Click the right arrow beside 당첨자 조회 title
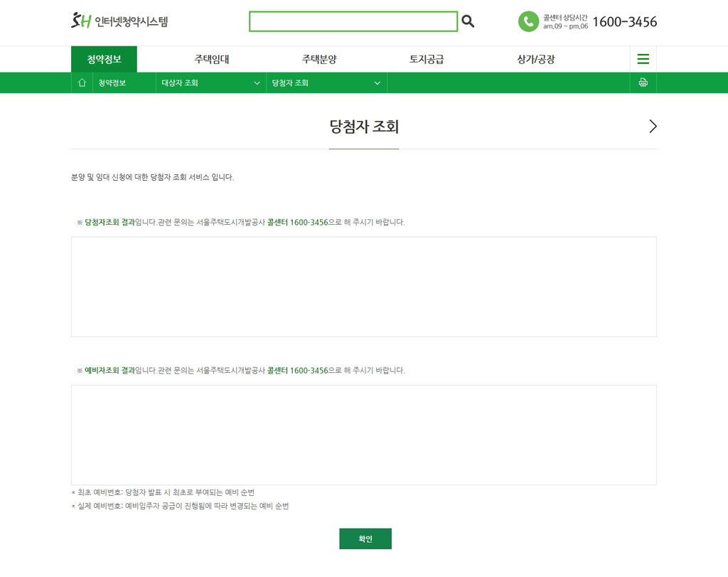Screen dimensions: 728x577 pos(653,126)
